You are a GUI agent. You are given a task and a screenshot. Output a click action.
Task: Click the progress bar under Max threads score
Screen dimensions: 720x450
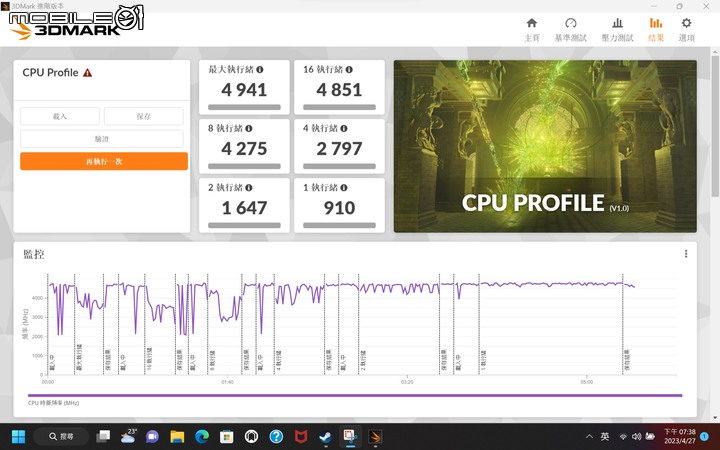244,107
